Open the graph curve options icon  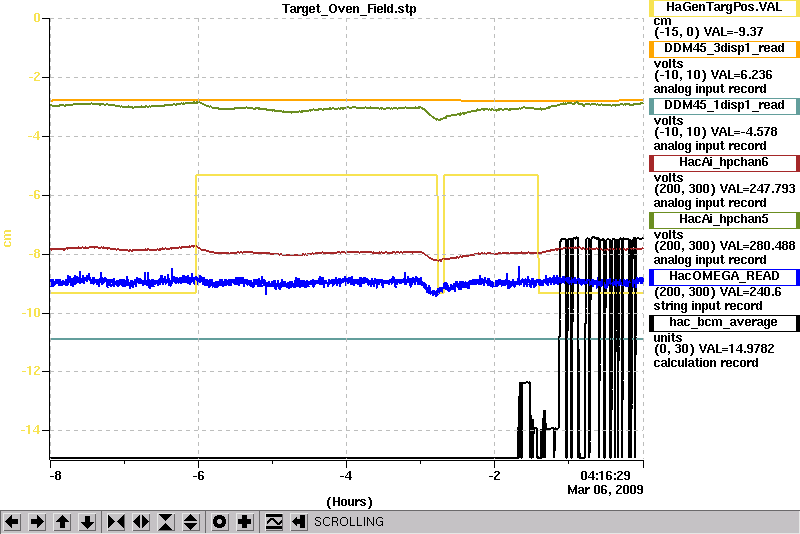(x=274, y=522)
